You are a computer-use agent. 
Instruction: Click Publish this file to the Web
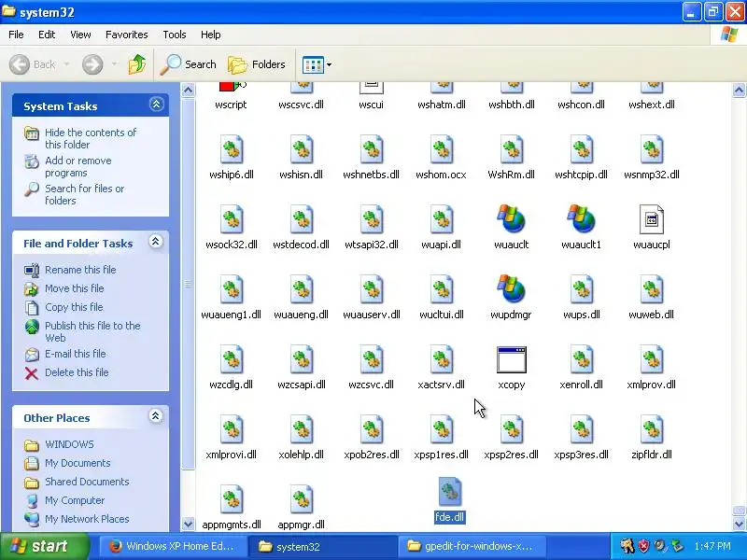(x=92, y=332)
